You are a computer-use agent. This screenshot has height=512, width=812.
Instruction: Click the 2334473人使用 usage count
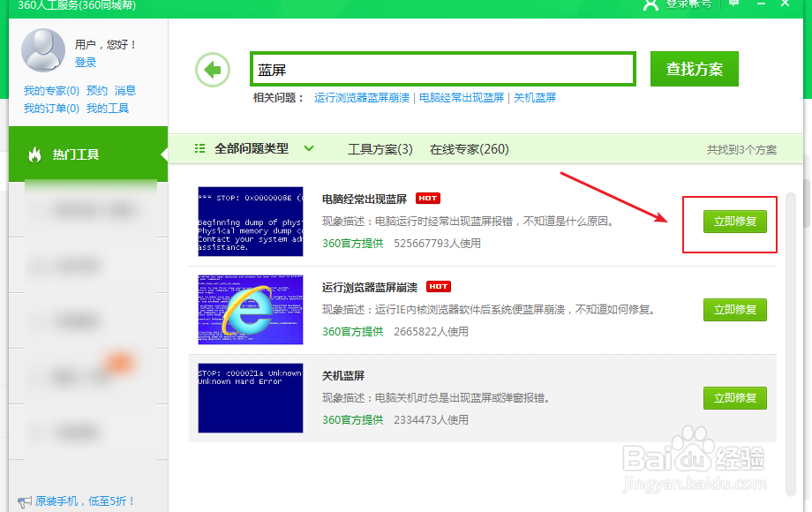pos(431,420)
